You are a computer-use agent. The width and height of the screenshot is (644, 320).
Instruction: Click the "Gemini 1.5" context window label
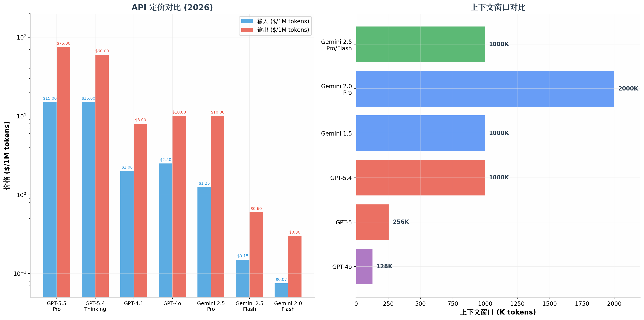(x=337, y=134)
